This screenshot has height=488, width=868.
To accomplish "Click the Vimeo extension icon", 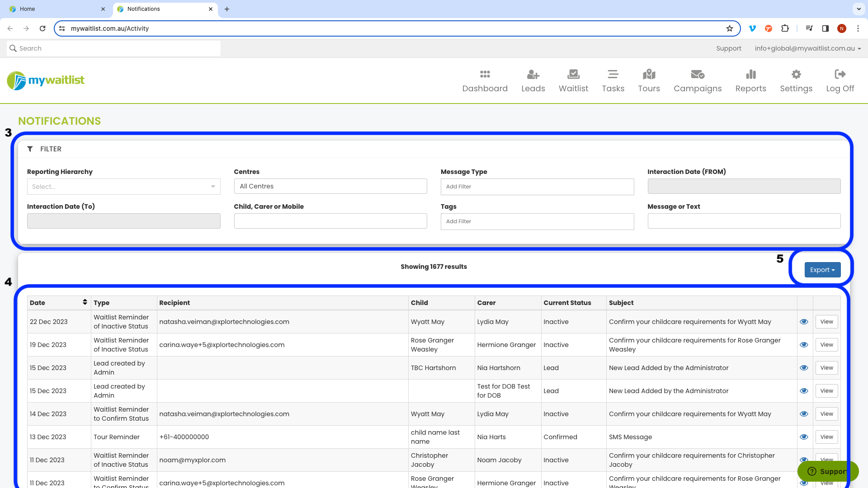I will tap(752, 28).
